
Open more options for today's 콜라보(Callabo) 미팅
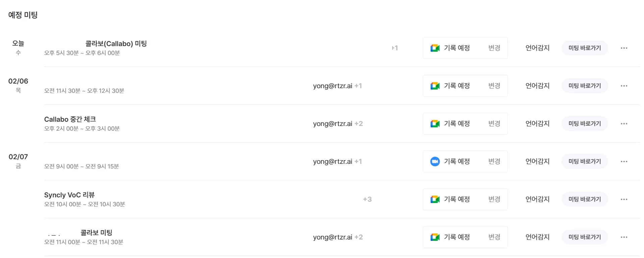[x=624, y=48]
